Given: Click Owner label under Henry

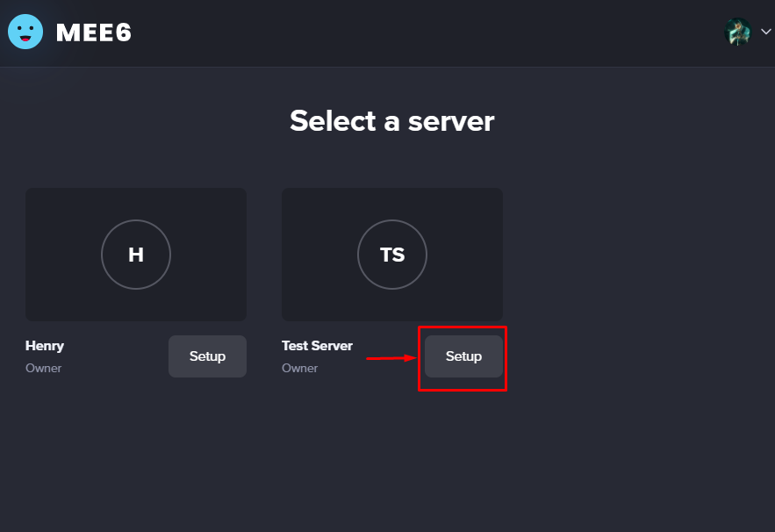Looking at the screenshot, I should [44, 368].
